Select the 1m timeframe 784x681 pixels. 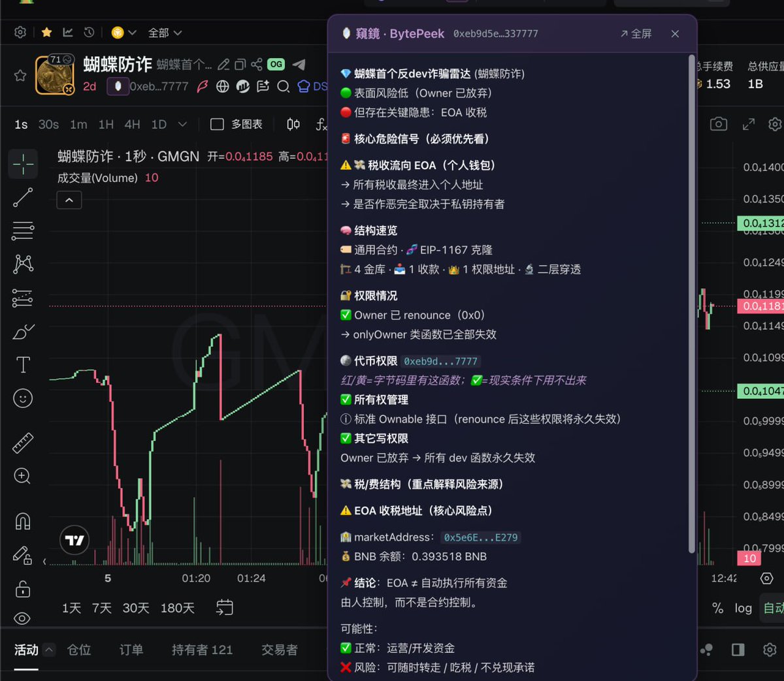(78, 124)
